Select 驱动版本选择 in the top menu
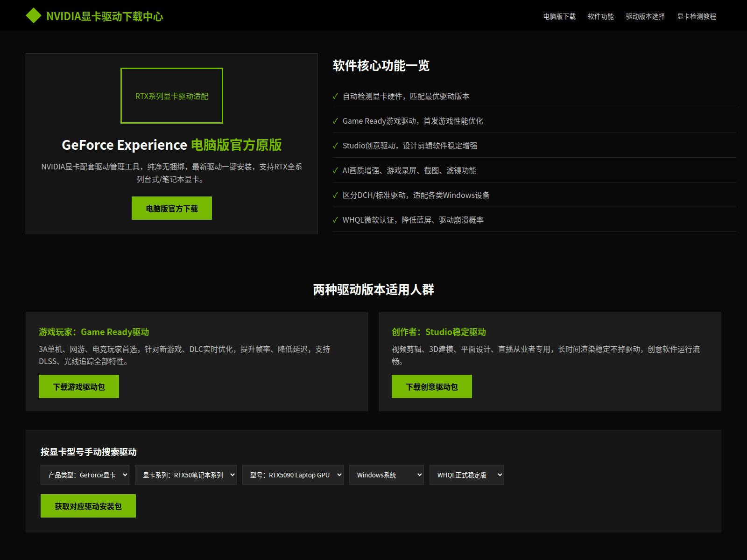The image size is (747, 560). [645, 16]
